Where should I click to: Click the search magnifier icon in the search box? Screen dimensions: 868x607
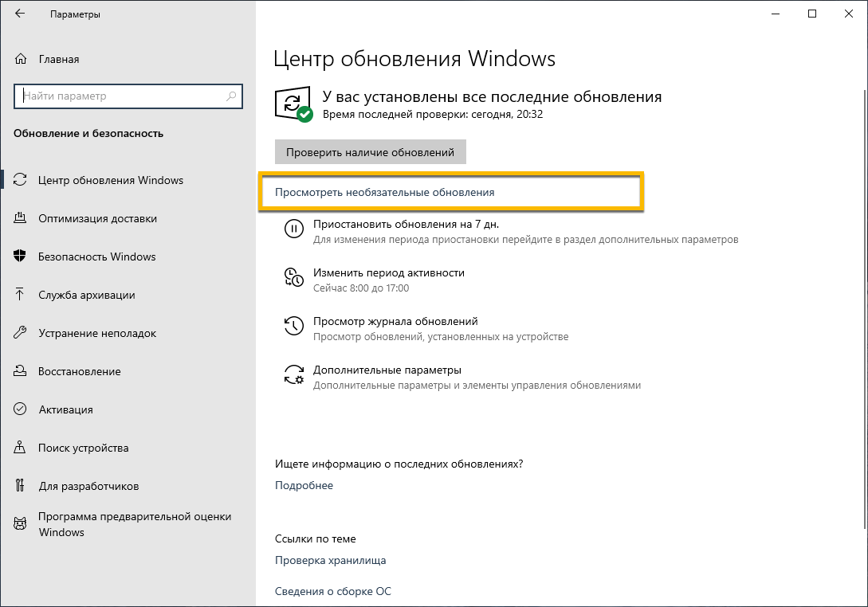click(231, 96)
